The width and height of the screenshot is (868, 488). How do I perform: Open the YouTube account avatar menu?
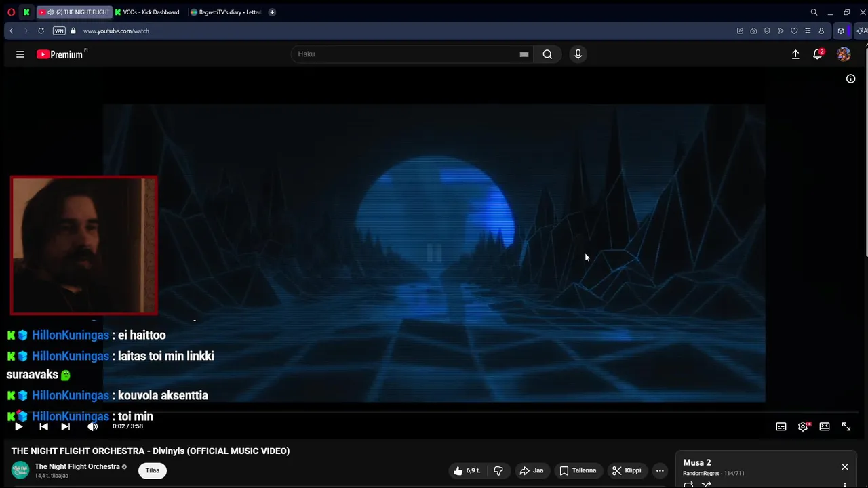coord(844,54)
